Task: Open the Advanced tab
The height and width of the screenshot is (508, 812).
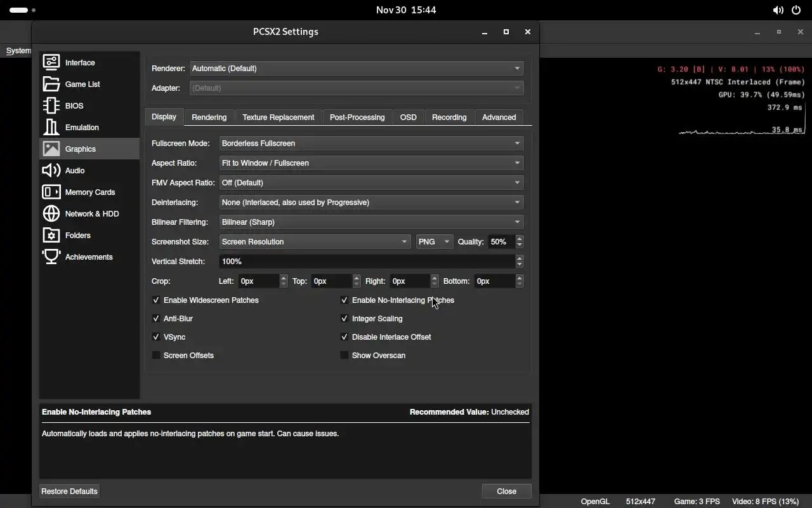Action: click(x=499, y=117)
